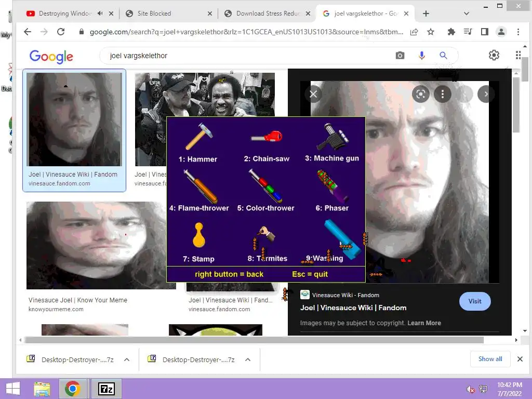Open the Chrome side panel icon
The height and width of the screenshot is (399, 532).
(485, 32)
